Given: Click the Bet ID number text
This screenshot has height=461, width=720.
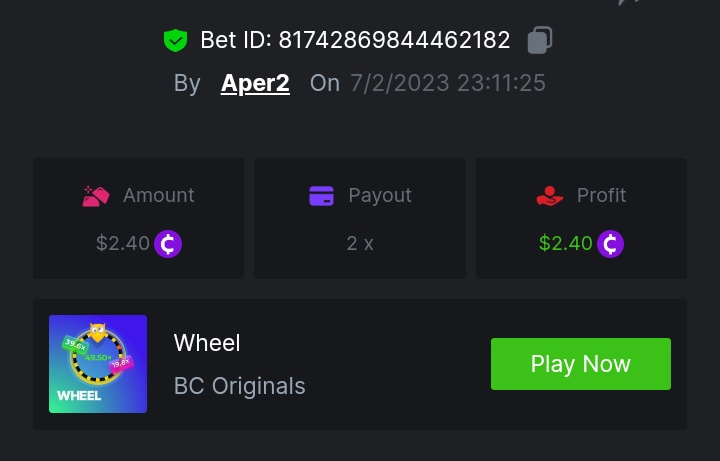Looking at the screenshot, I should (x=394, y=40).
